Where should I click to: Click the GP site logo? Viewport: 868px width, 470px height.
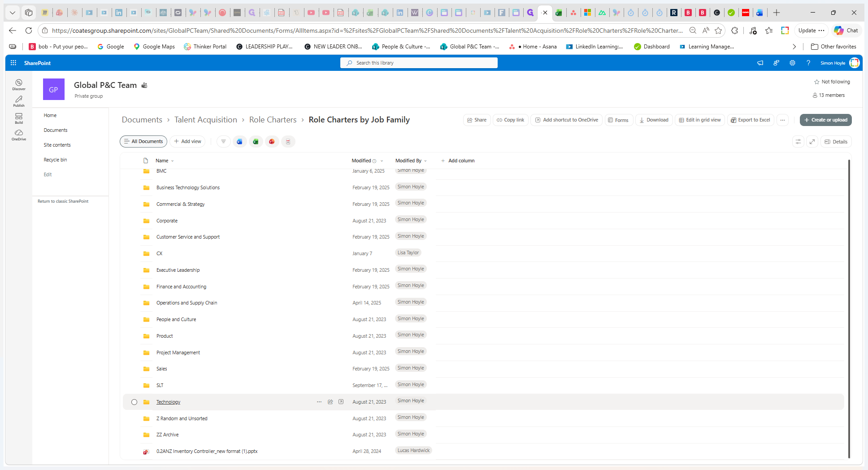tap(53, 89)
